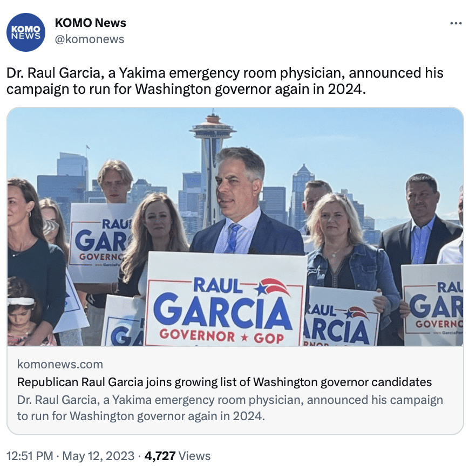Click the KOMO News display name

click(x=91, y=23)
